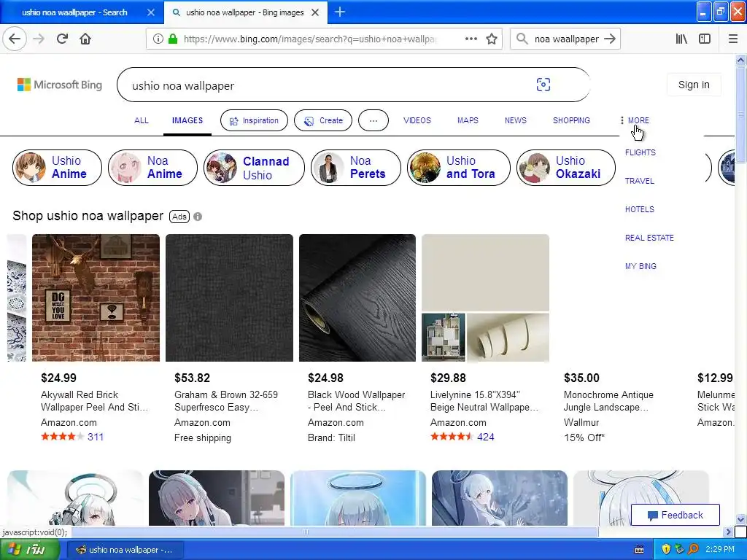747x560 pixels.
Task: Select the 'Noa Anime' suggestion chip
Action: 152,168
